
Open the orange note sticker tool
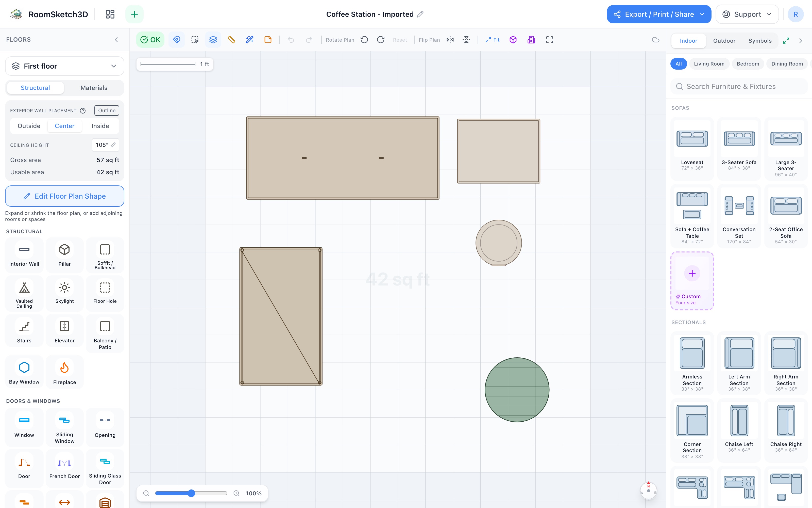[268, 40]
